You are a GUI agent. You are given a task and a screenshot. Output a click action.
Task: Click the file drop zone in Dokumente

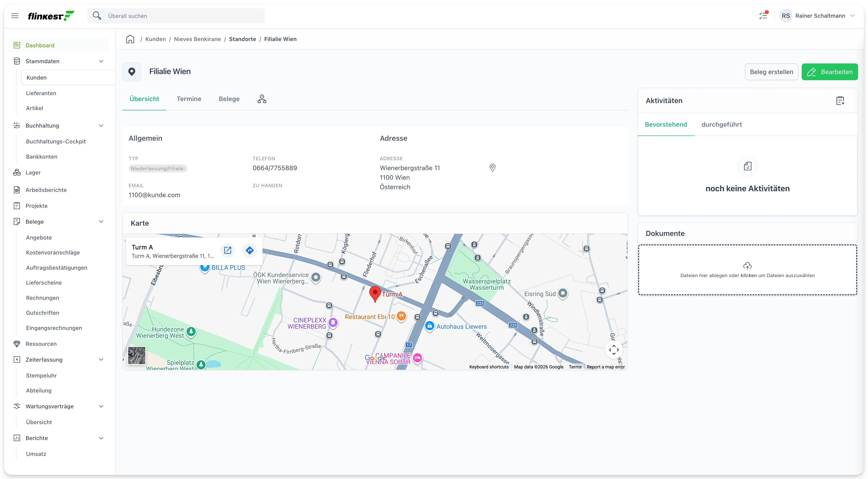point(747,270)
